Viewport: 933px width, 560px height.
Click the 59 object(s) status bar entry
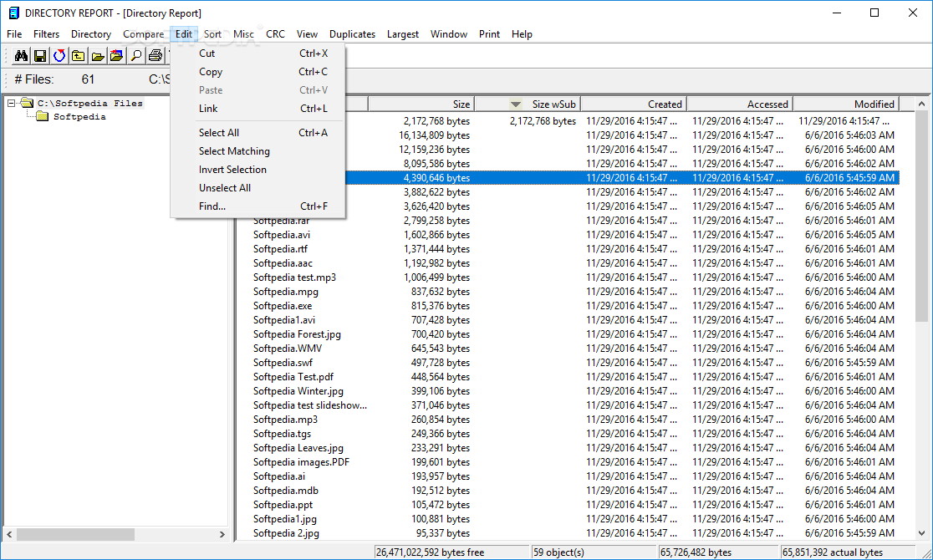pyautogui.click(x=594, y=552)
